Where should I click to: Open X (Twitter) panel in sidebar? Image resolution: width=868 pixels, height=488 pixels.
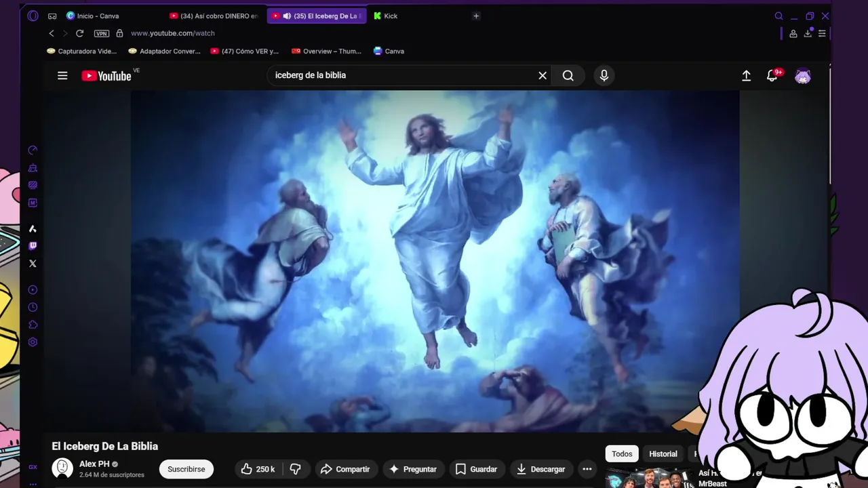point(33,264)
